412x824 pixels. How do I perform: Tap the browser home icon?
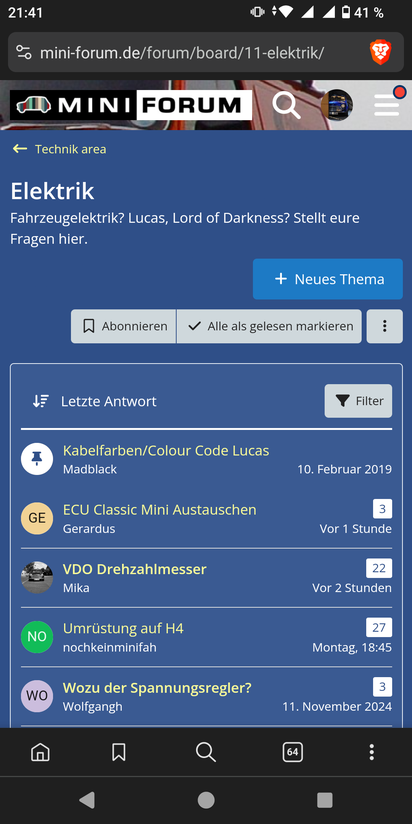[x=40, y=753]
